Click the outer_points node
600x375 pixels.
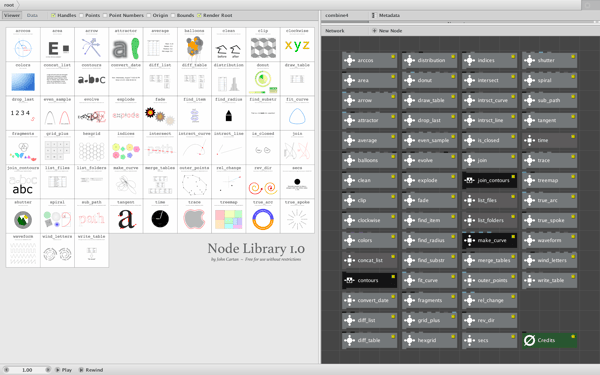coord(489,280)
